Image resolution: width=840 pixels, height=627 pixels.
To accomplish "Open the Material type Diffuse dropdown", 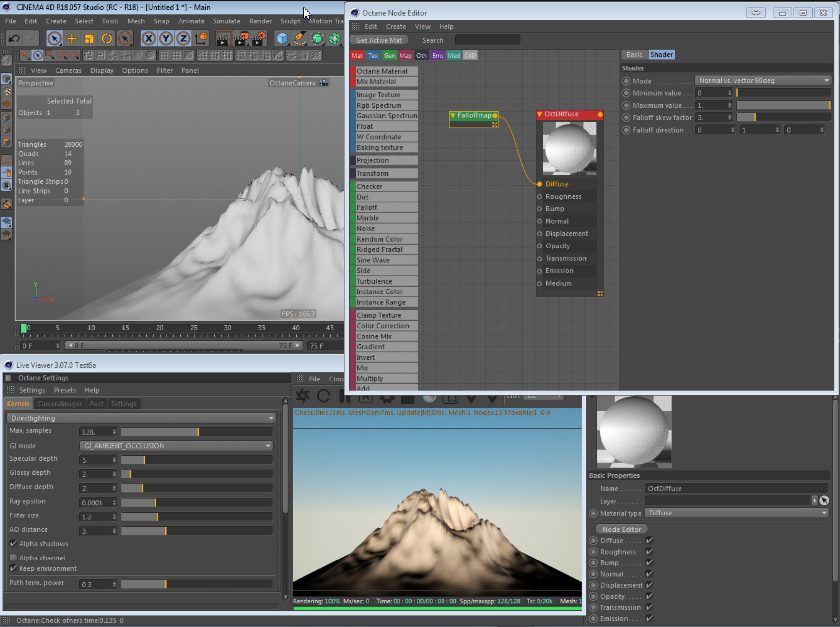I will click(736, 513).
